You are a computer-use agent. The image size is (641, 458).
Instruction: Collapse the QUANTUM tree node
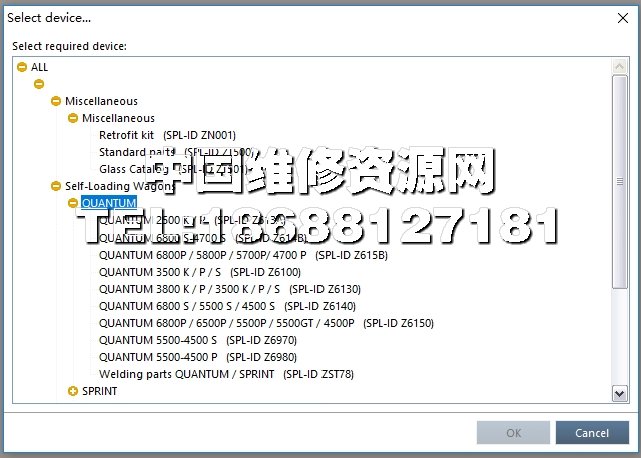click(x=72, y=203)
